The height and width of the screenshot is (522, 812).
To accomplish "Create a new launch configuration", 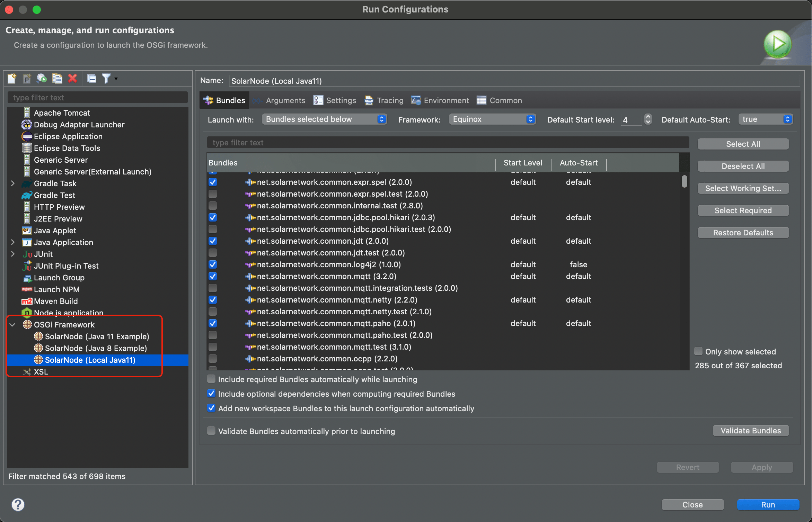I will (x=11, y=79).
